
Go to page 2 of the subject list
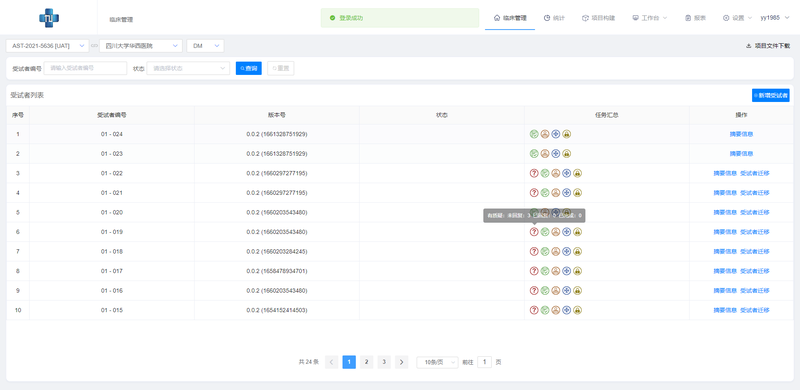point(366,362)
